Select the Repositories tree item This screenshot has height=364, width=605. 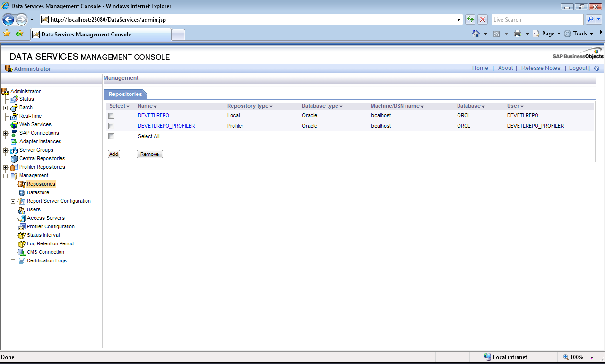tap(41, 184)
